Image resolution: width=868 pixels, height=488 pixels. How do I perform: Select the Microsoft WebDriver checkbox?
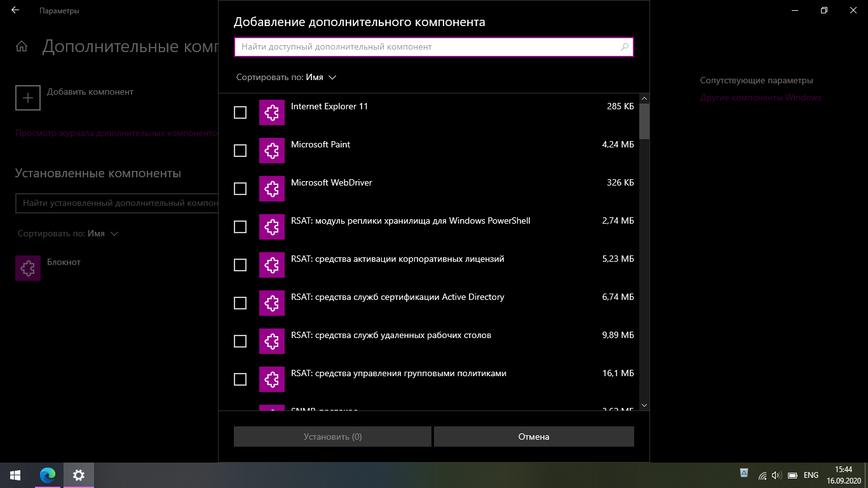(240, 189)
